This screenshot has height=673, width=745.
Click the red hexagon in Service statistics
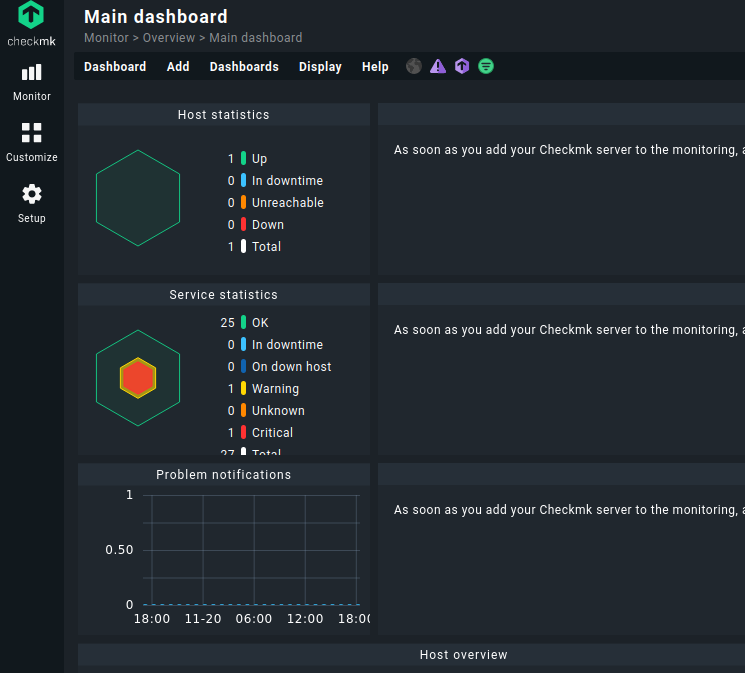pos(138,378)
